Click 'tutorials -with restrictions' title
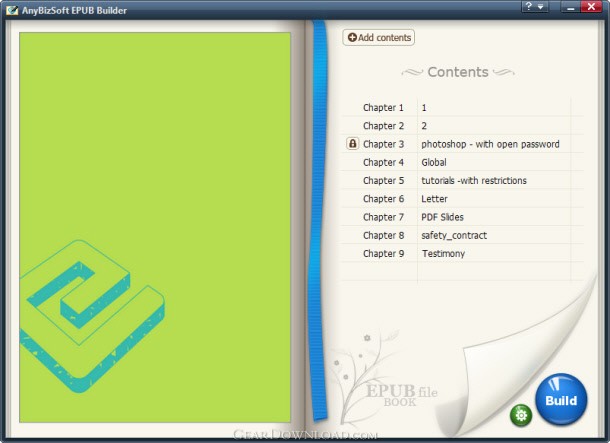Image resolution: width=610 pixels, height=443 pixels. point(474,181)
